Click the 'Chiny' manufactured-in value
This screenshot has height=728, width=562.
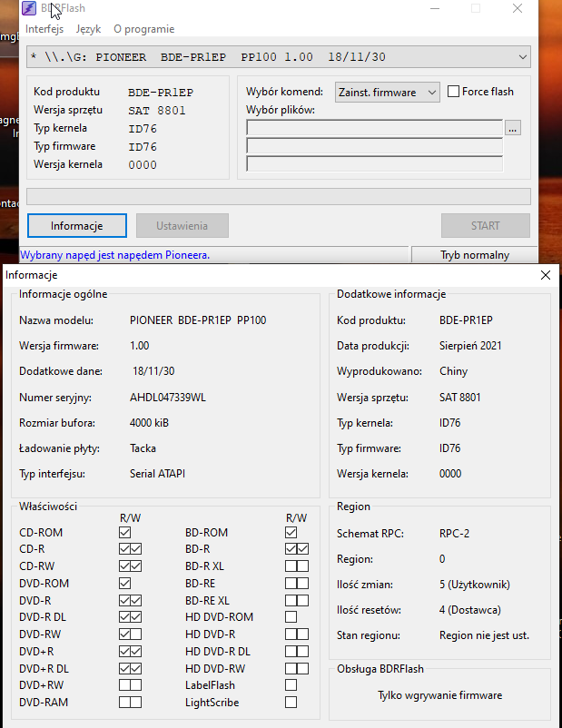[453, 371]
